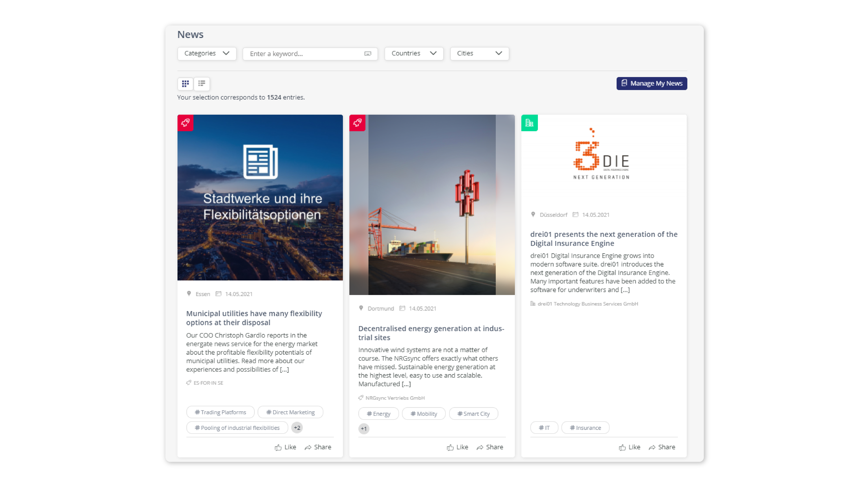The width and height of the screenshot is (868, 488).
Task: Click green building badge on drei01 card
Action: tap(529, 123)
